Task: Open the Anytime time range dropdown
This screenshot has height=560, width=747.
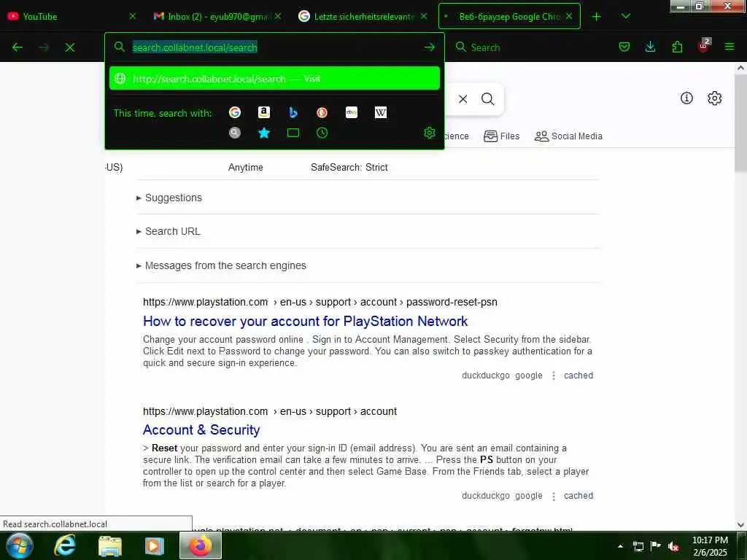Action: [245, 167]
